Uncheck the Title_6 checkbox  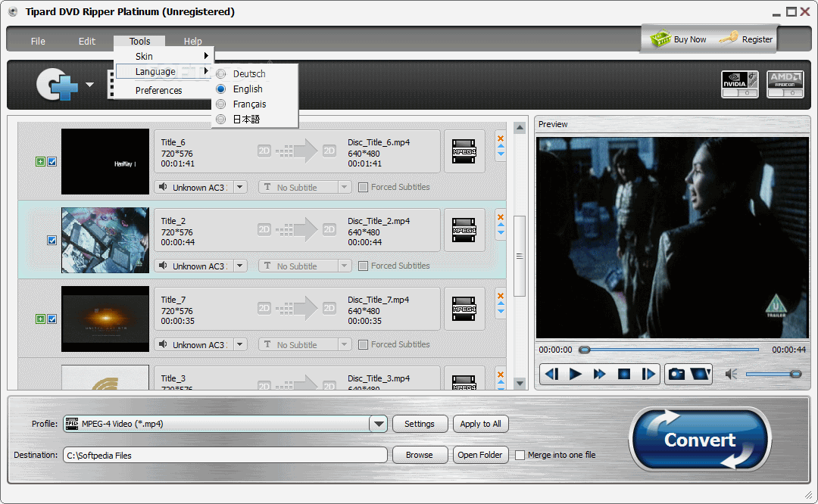coord(52,162)
